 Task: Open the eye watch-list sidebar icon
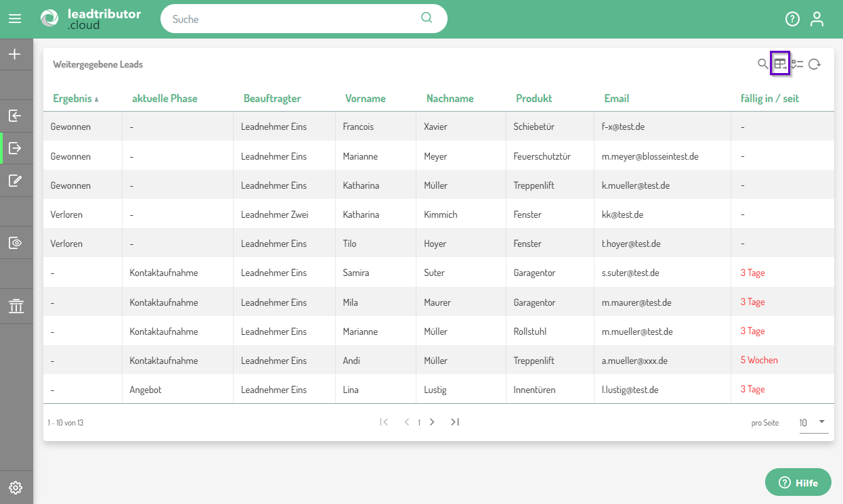coord(15,243)
